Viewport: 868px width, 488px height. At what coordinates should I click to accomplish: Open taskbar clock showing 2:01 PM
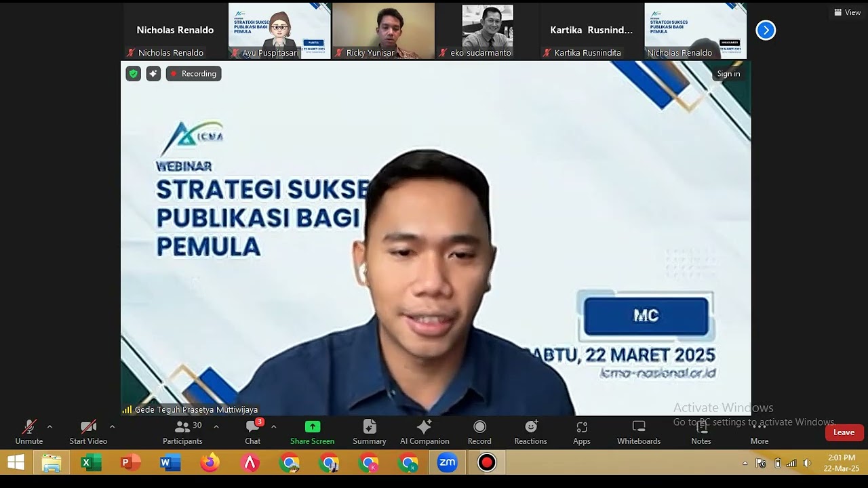click(x=841, y=463)
